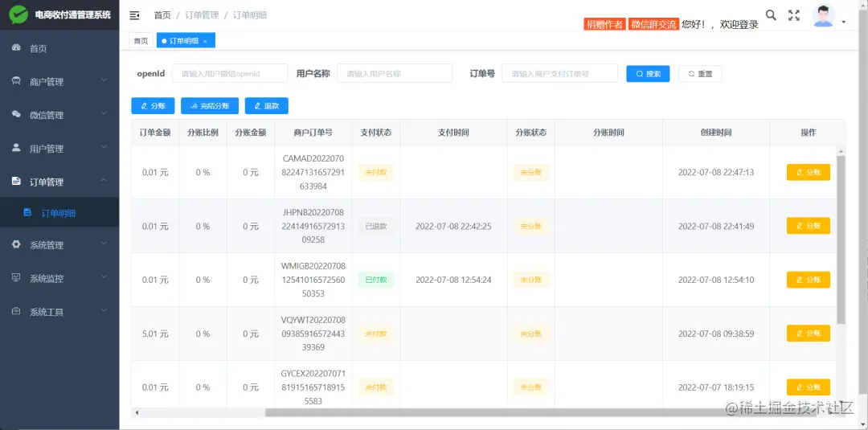
Task: Close the 订单明细 tab
Action: point(205,41)
